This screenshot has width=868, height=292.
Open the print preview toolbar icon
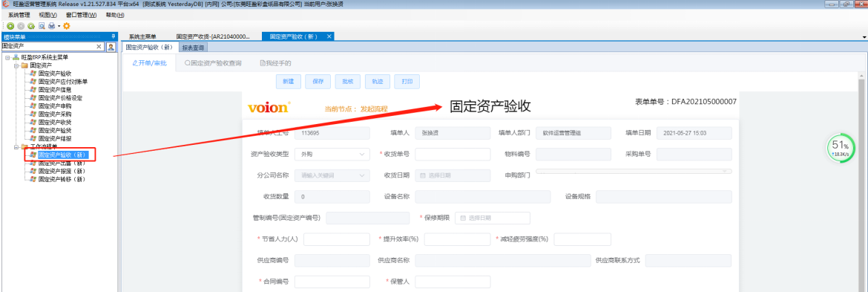click(x=42, y=26)
